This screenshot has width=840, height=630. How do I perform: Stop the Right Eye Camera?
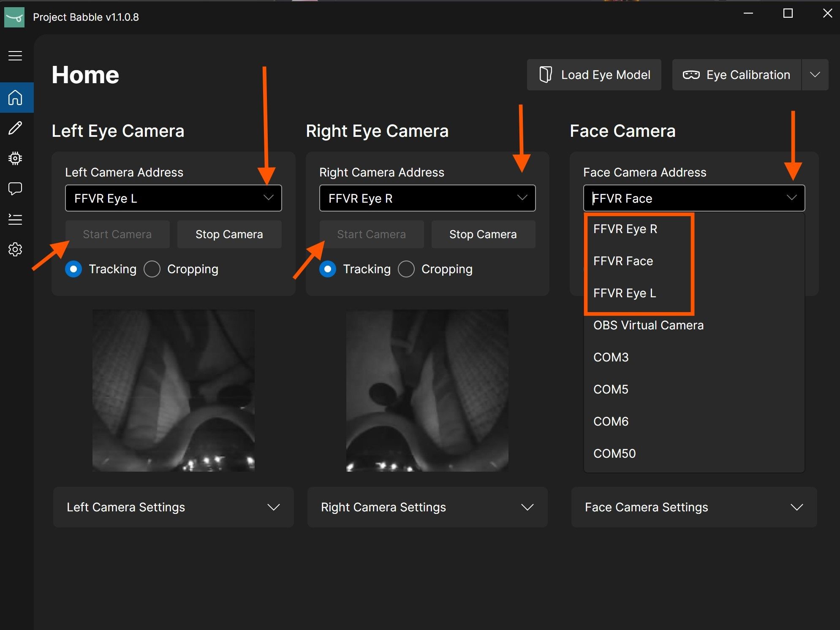click(x=483, y=234)
